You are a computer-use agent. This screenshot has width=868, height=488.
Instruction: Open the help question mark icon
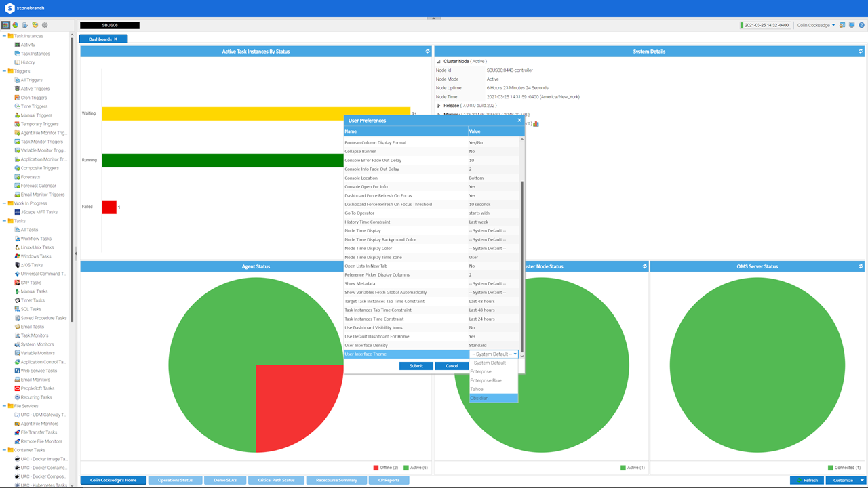tap(861, 25)
